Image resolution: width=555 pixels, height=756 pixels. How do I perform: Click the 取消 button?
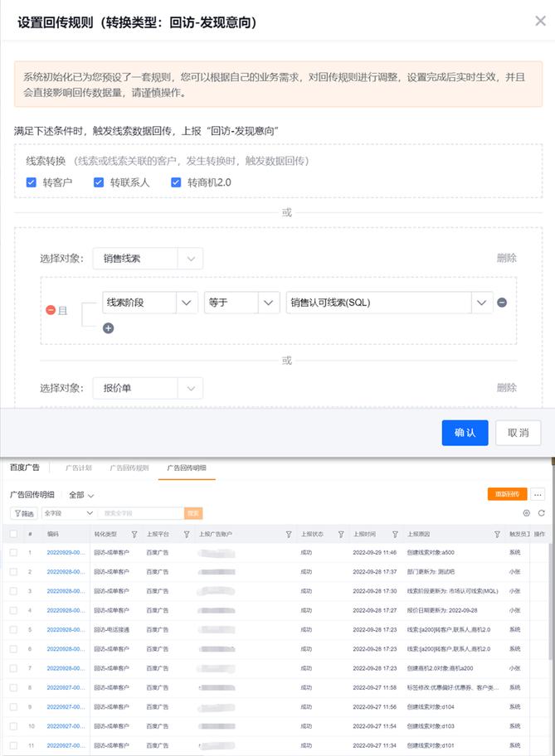(x=518, y=433)
